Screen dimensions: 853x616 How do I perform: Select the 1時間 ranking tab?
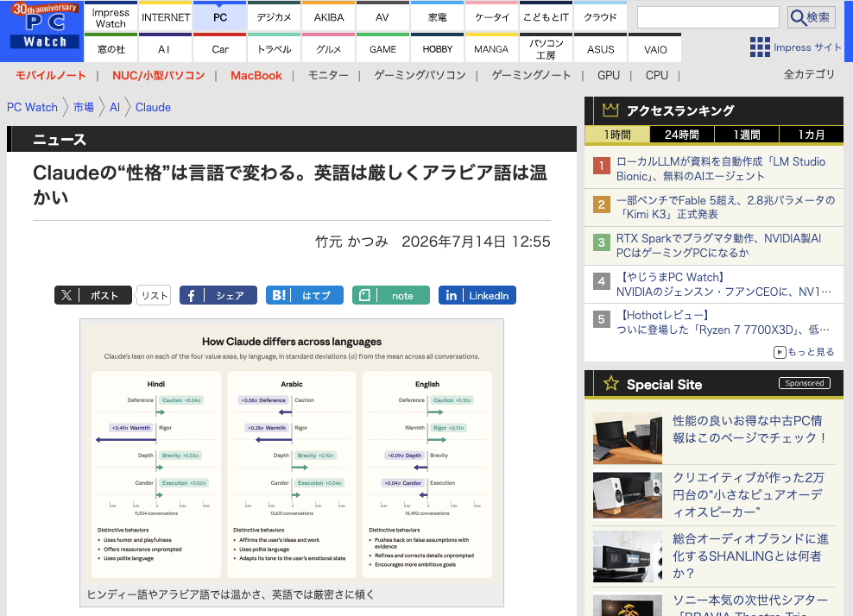click(x=617, y=135)
